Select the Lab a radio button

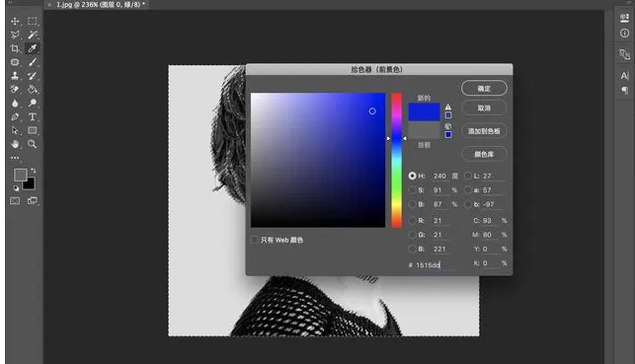pos(468,190)
